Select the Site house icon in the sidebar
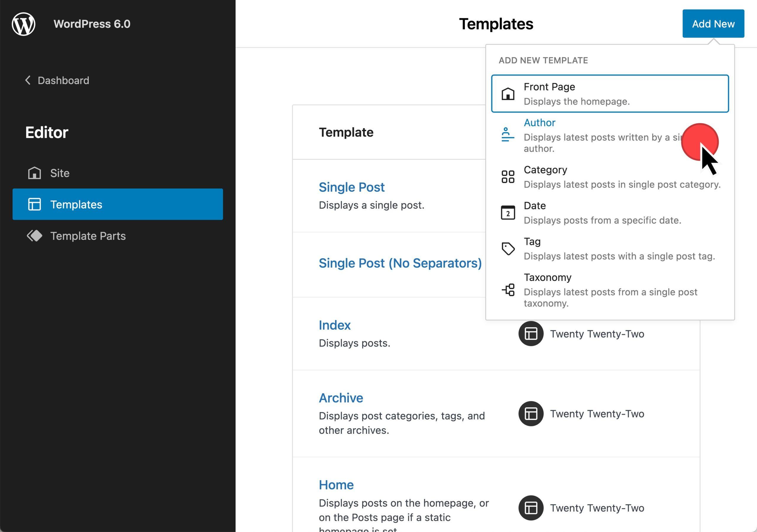This screenshot has width=757, height=532. pyautogui.click(x=35, y=173)
